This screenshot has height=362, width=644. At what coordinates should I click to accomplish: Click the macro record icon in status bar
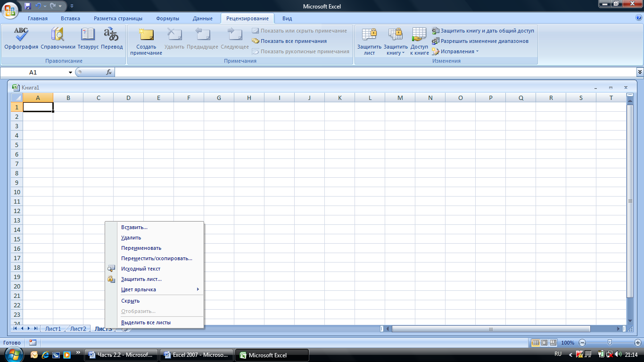[33, 343]
